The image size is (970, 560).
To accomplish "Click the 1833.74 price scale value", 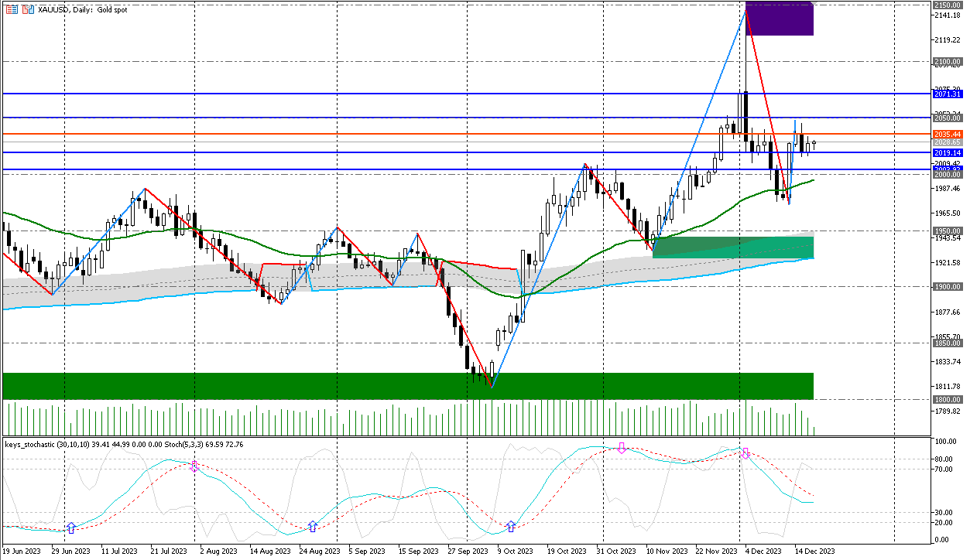I will point(948,361).
